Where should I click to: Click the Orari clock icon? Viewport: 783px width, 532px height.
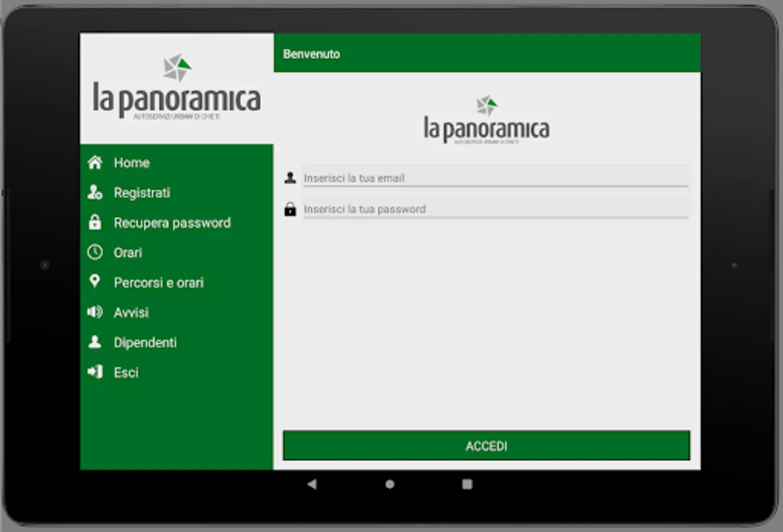point(95,252)
